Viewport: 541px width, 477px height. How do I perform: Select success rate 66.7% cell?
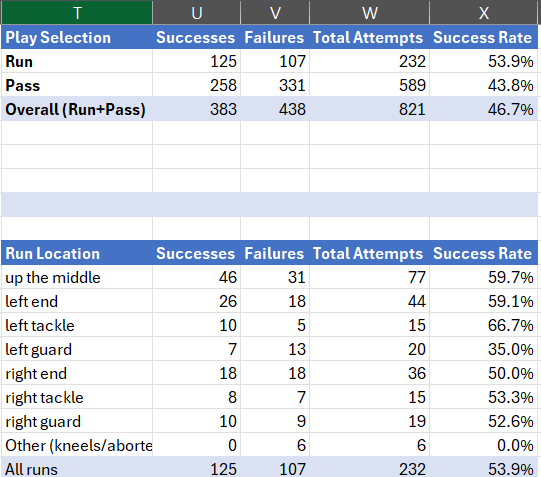[484, 325]
